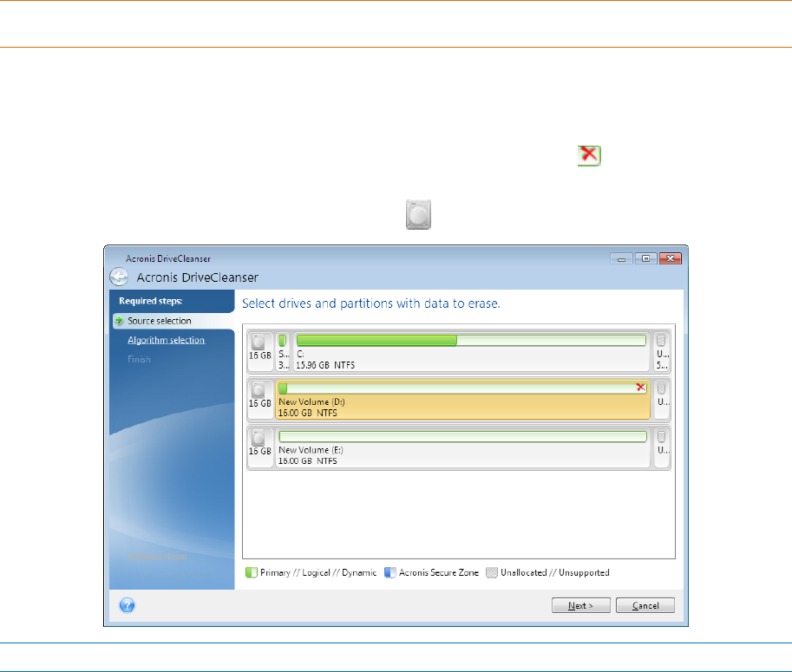The width and height of the screenshot is (792, 672).
Task: Select the small S... system partition on first disk
Action: (x=283, y=351)
